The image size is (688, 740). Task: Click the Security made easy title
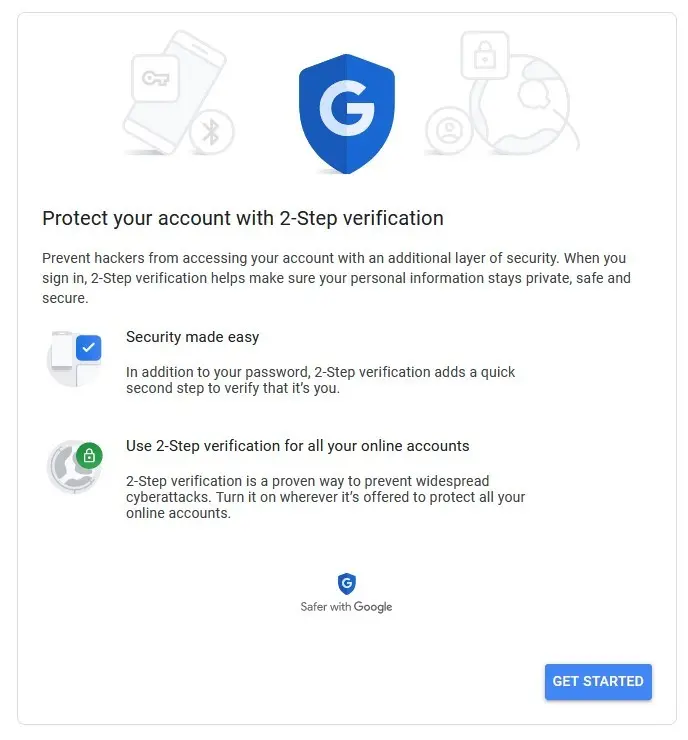point(193,337)
